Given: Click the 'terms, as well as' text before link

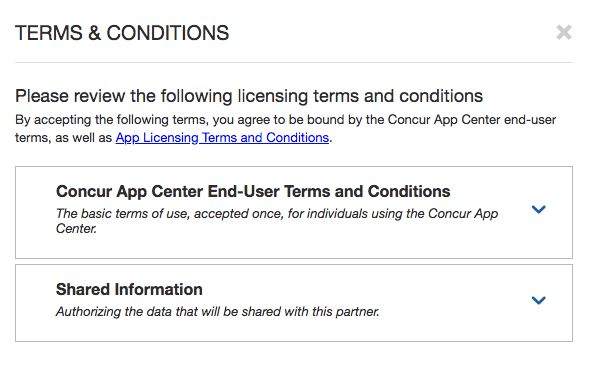Looking at the screenshot, I should [x=63, y=138].
